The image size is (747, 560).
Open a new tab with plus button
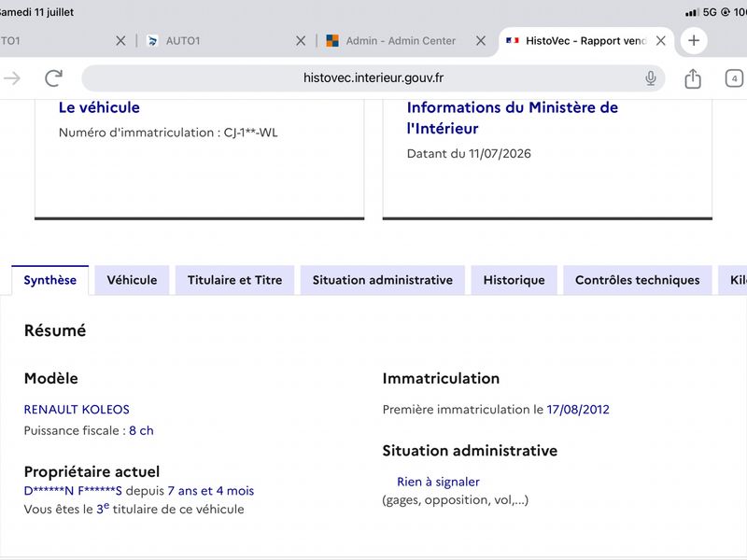[694, 40]
